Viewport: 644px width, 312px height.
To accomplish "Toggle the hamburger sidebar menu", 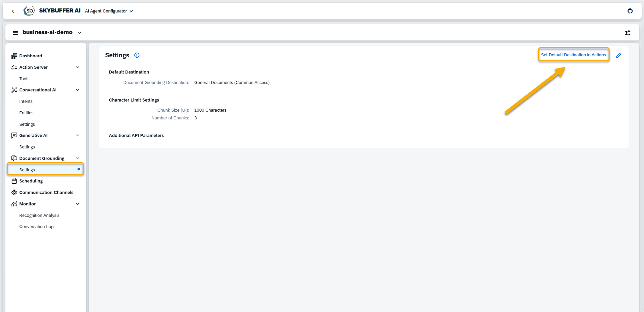I will click(15, 33).
